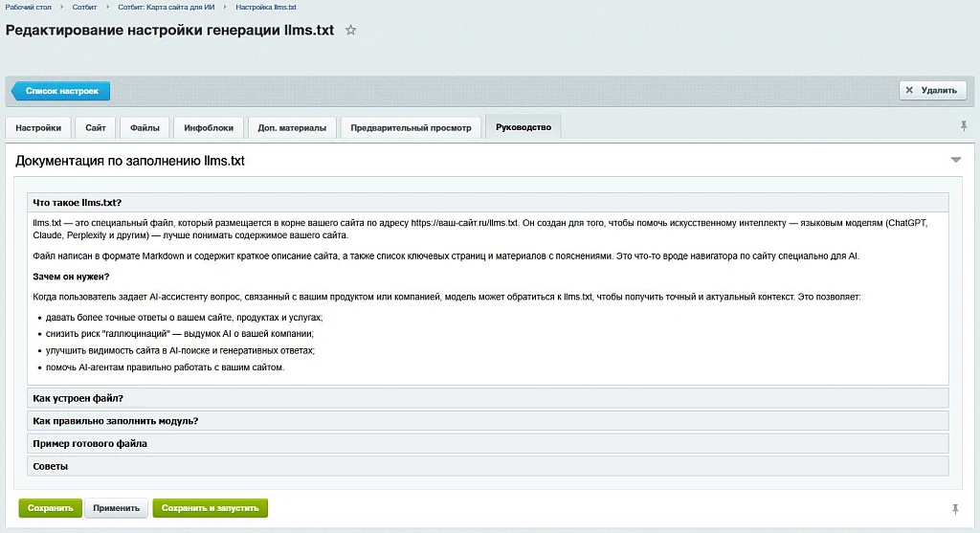980x533 pixels.
Task: Click the X icon in Удалить button
Action: pyautogui.click(x=909, y=90)
